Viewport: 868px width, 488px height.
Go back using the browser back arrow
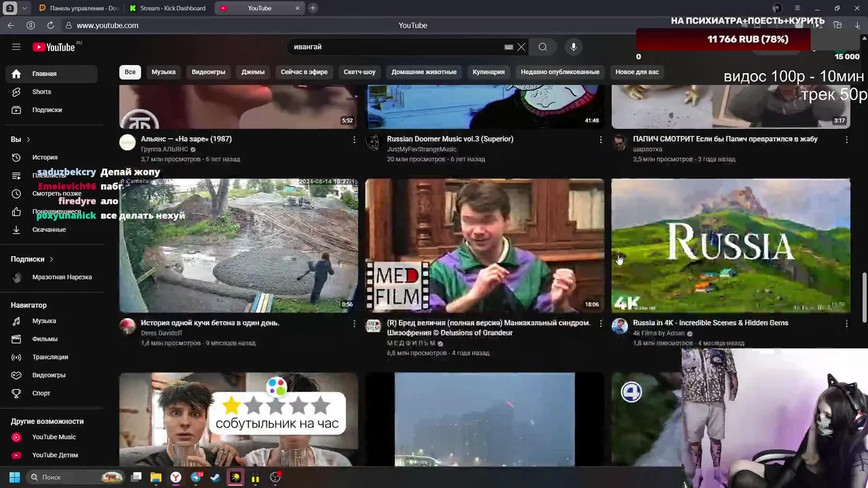click(10, 25)
